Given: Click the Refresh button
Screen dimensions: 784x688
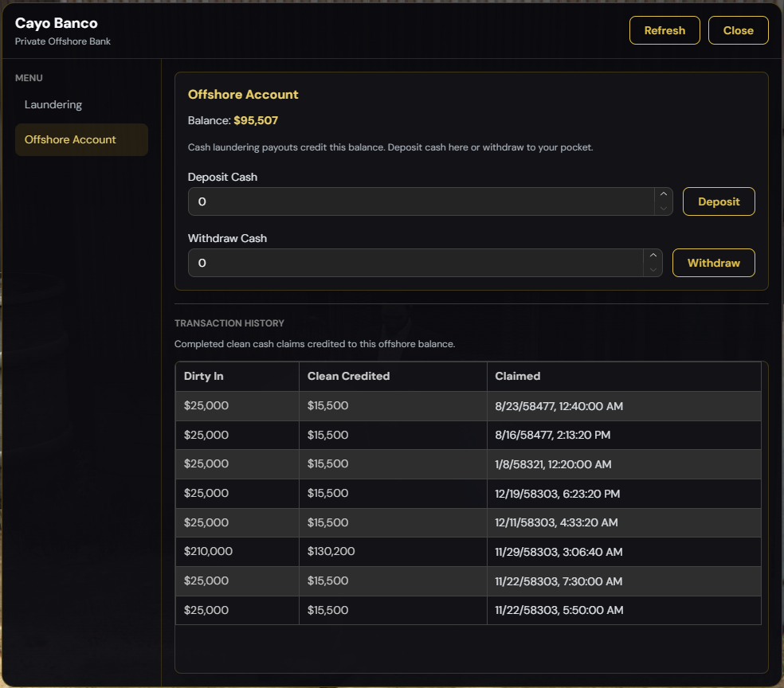Looking at the screenshot, I should pyautogui.click(x=664, y=30).
